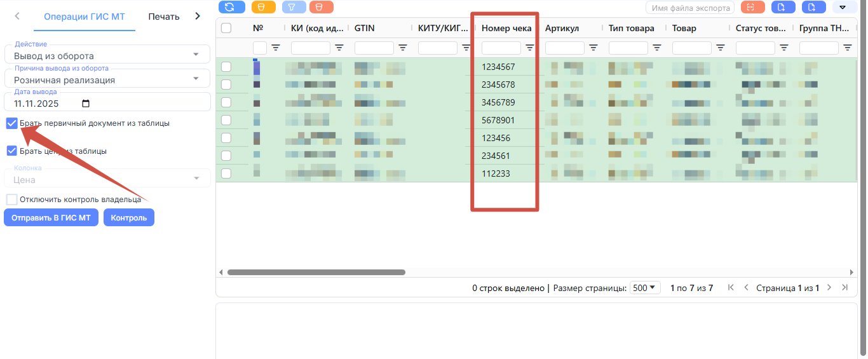
Task: Open date picker calendar icon
Action: pos(86,104)
